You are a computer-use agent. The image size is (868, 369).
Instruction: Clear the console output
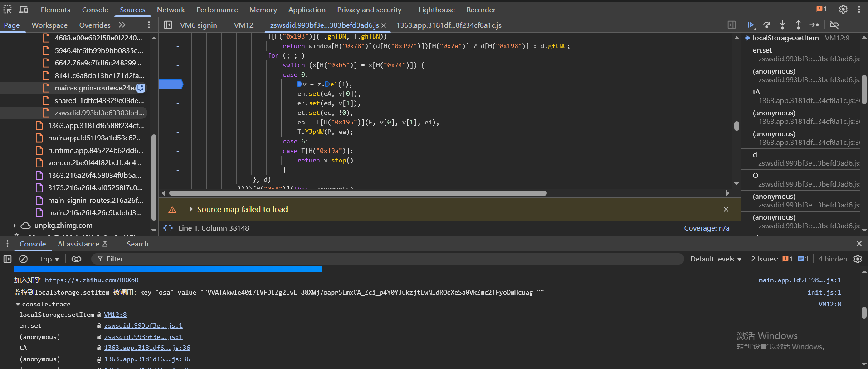pyautogui.click(x=23, y=259)
